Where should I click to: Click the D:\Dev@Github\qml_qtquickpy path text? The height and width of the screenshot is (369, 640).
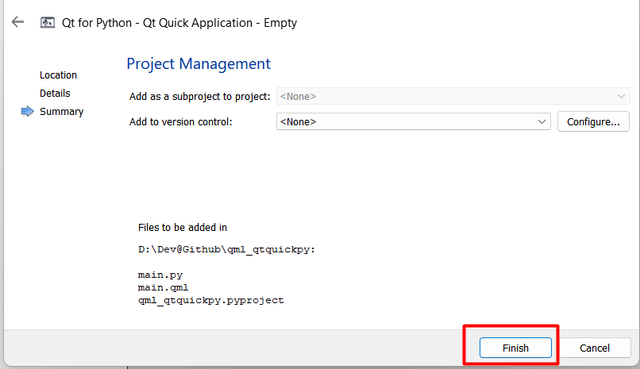pos(227,249)
